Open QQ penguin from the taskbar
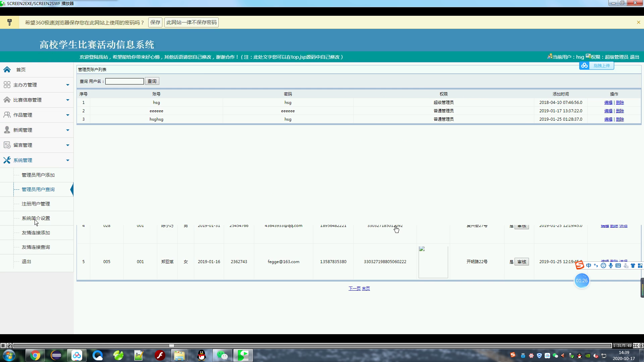The width and height of the screenshot is (644, 362). click(201, 355)
